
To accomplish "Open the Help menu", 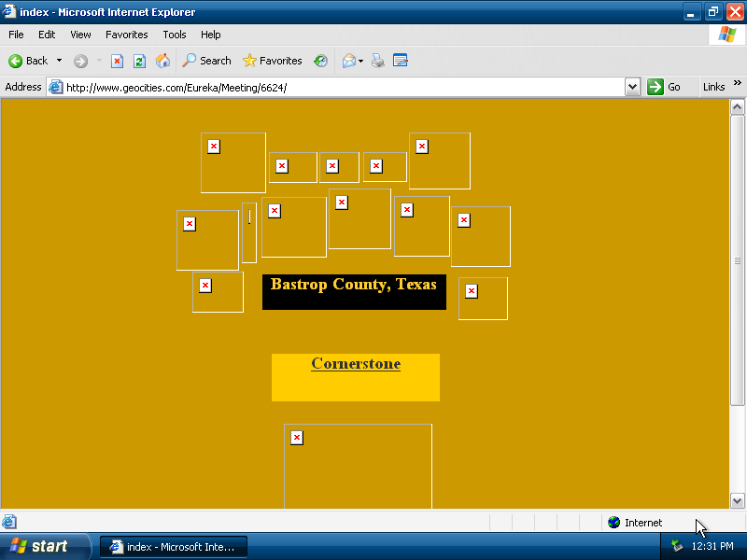I will coord(211,35).
